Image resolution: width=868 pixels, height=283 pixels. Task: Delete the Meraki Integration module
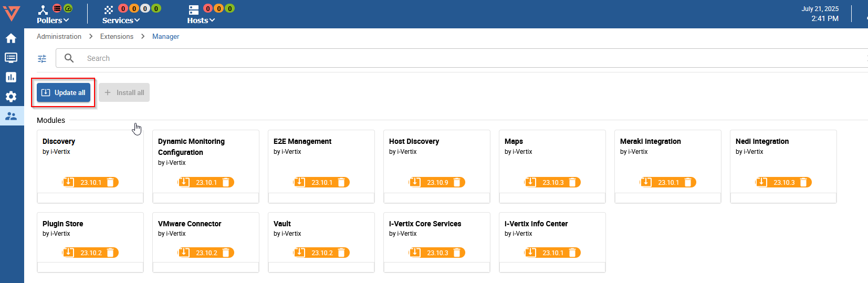[688, 182]
